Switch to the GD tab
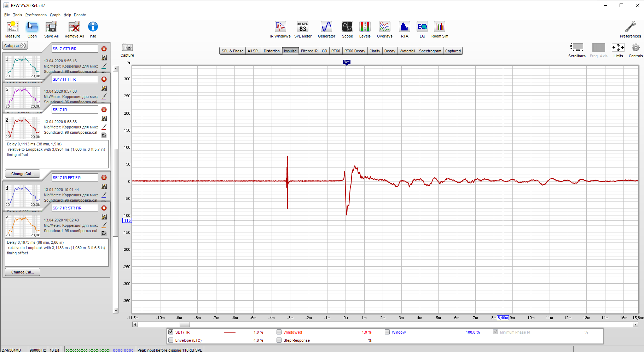Screen dimensions: 644x352 (x=324, y=51)
